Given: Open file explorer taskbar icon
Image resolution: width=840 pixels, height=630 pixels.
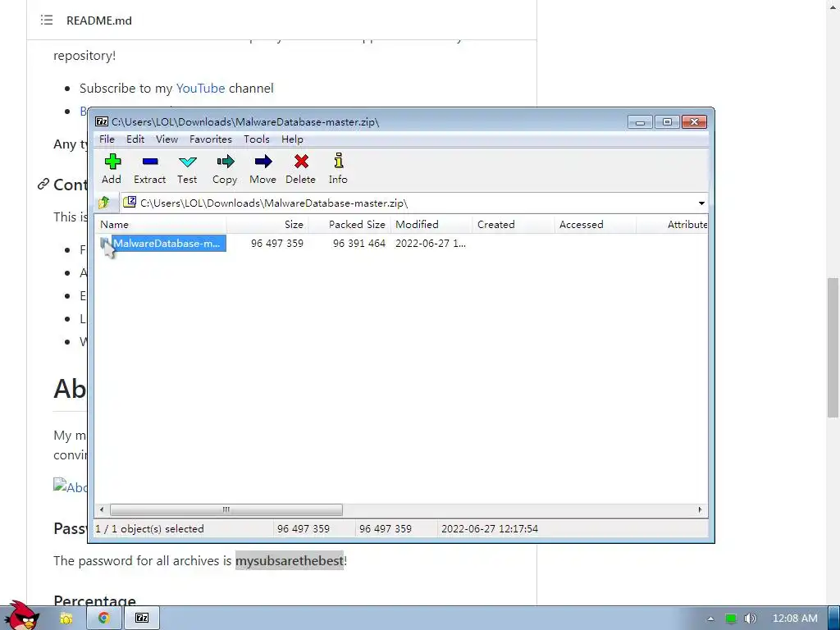Looking at the screenshot, I should [x=66, y=619].
